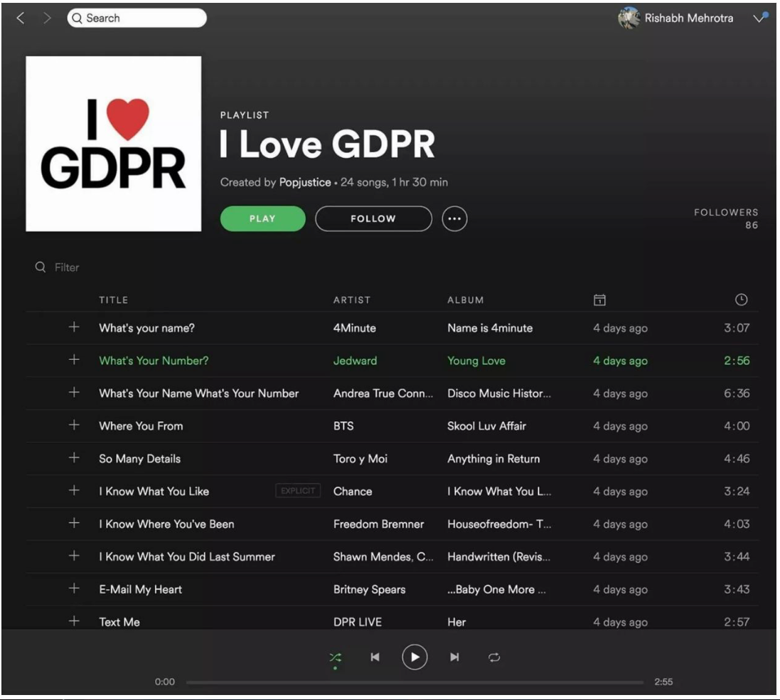The image size is (780, 700).
Task: Open album Her
Action: coord(456,622)
